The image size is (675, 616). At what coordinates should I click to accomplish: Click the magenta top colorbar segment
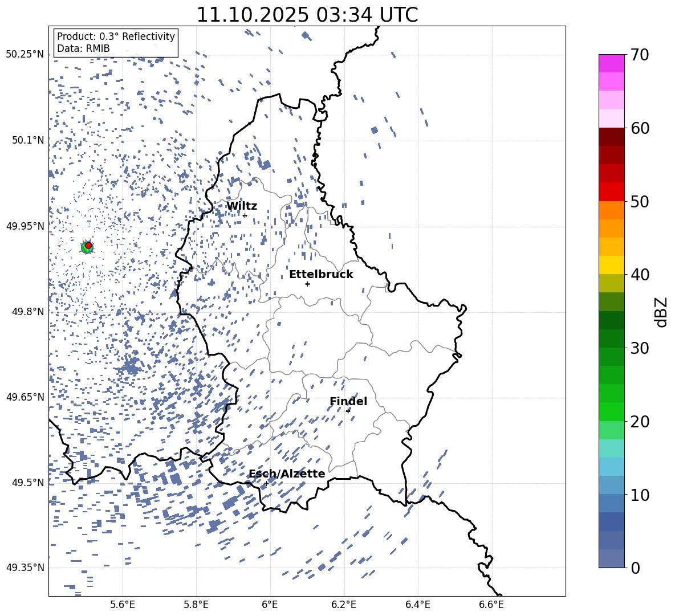[611, 63]
